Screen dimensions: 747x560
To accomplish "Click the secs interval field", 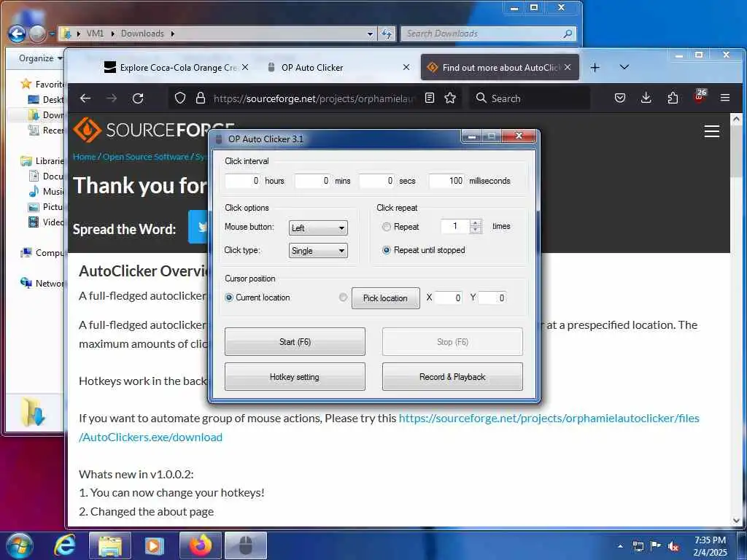I will (x=376, y=181).
